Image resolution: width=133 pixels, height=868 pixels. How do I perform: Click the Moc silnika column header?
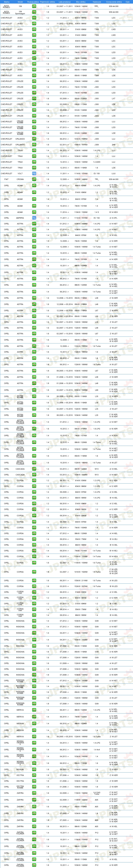coord(81,2)
